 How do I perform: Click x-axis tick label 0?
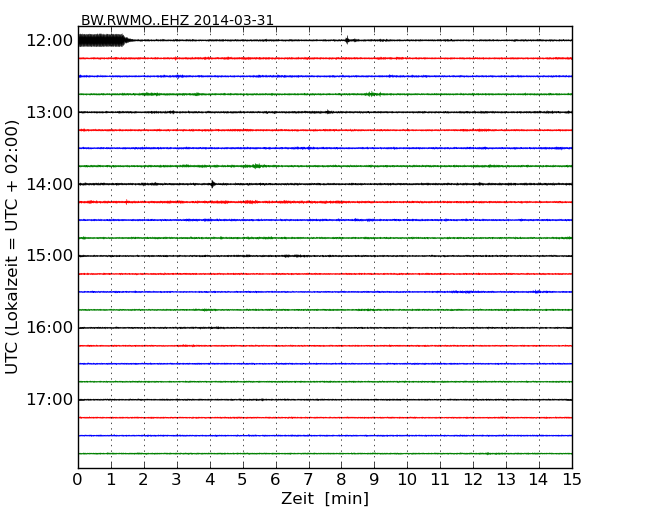(x=78, y=480)
